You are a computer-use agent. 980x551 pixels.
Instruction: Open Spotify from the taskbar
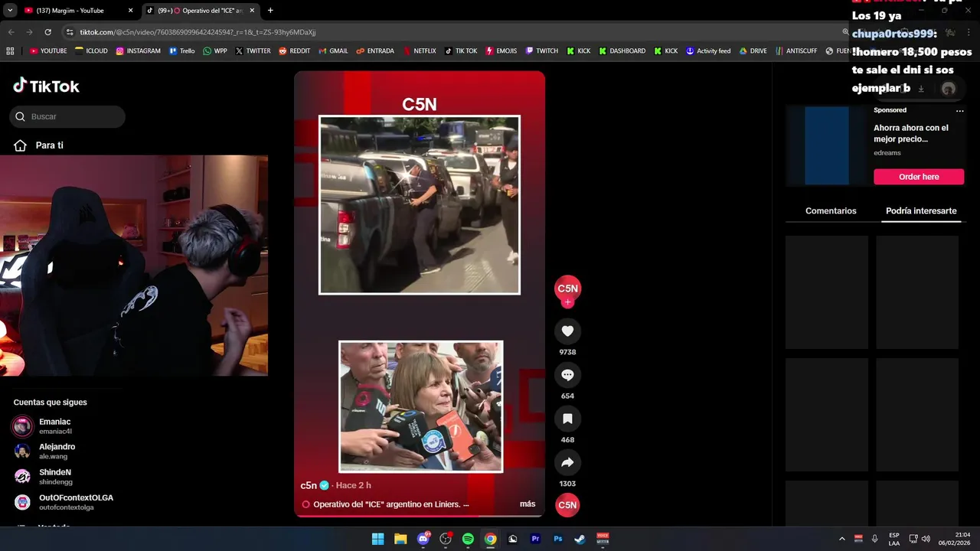point(468,539)
